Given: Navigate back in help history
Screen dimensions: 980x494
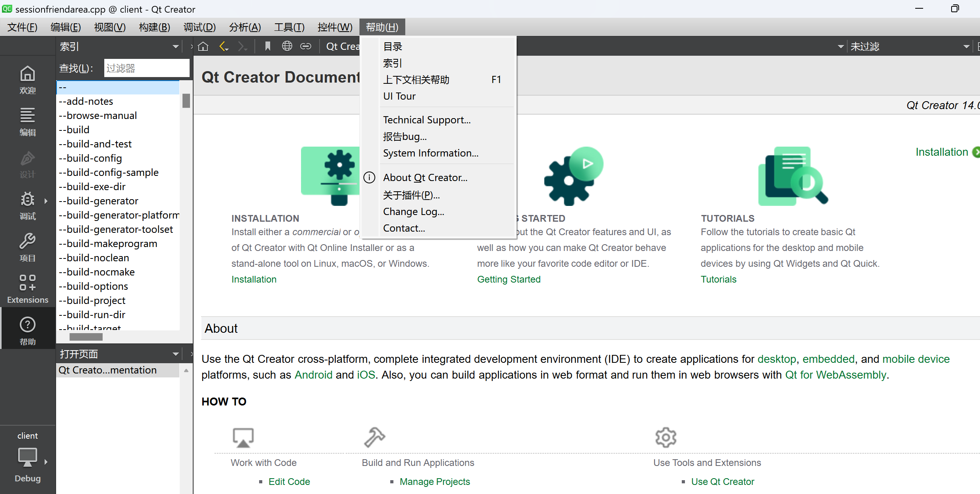Looking at the screenshot, I should pyautogui.click(x=224, y=46).
